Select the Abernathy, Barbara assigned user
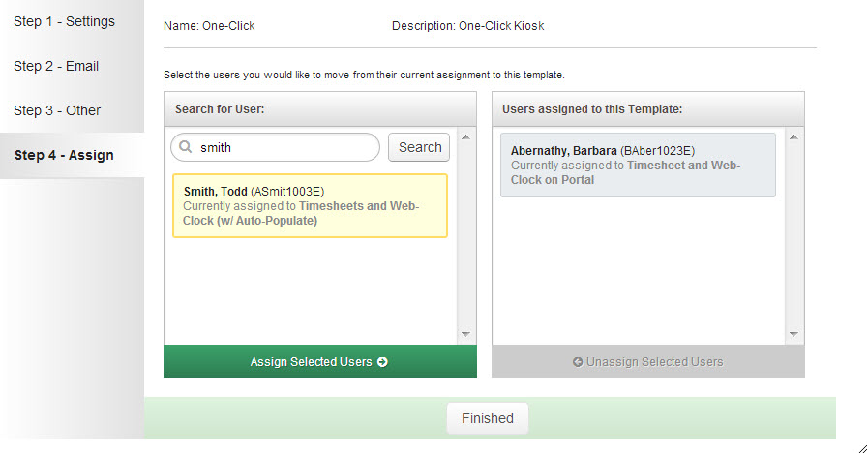This screenshot has height=453, width=868. (639, 165)
